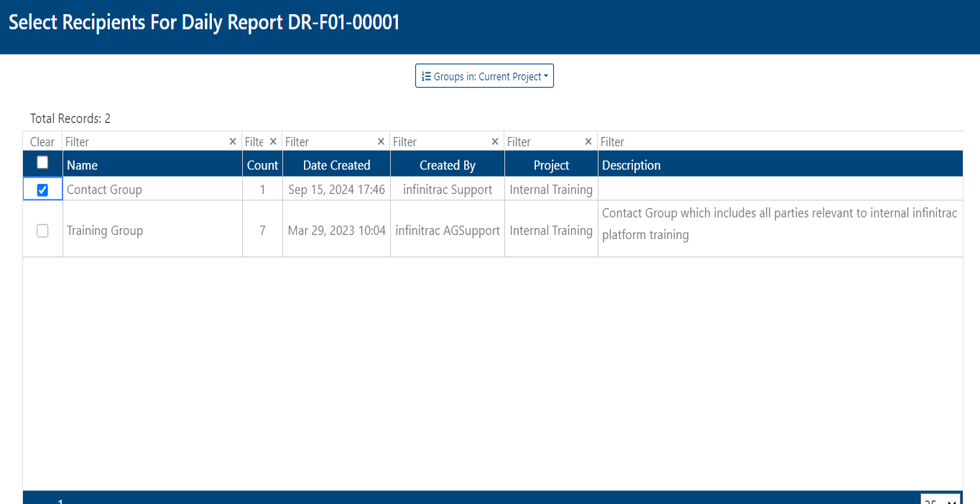980x504 pixels.
Task: Clear the Created By filter with its X
Action: click(495, 141)
